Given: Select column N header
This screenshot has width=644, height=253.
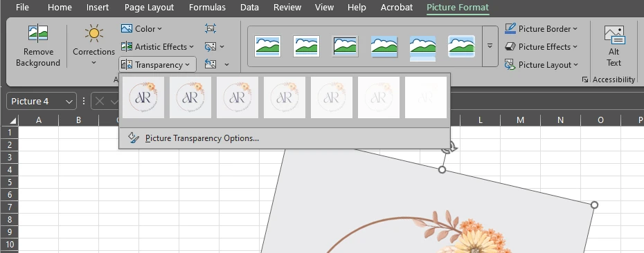Looking at the screenshot, I should point(561,120).
